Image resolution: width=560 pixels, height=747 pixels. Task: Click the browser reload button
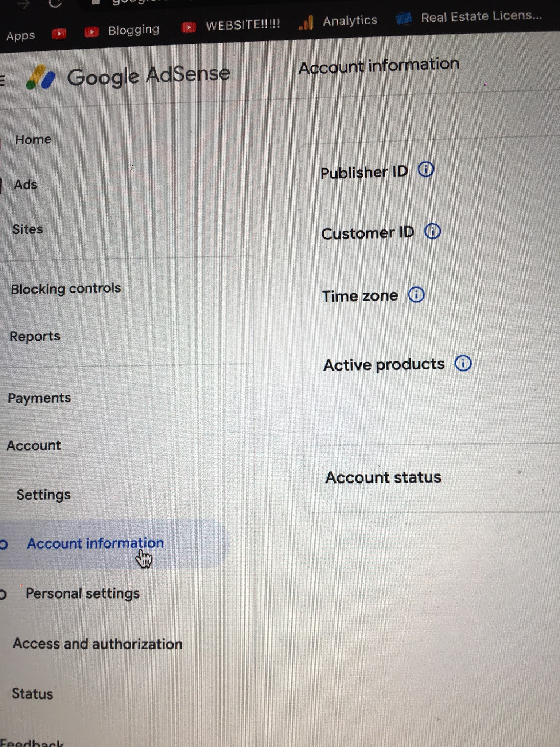point(55,4)
